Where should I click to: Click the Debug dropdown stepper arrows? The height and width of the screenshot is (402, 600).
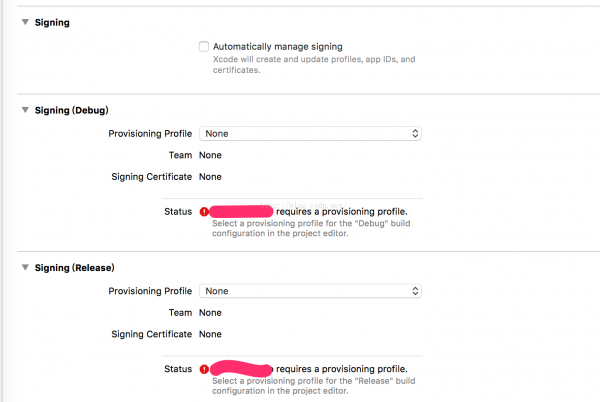click(415, 133)
